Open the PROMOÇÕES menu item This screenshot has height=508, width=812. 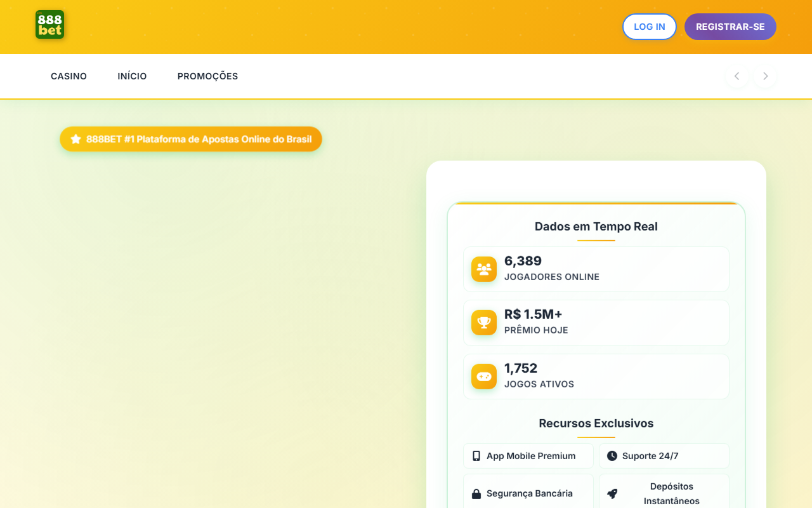207,76
